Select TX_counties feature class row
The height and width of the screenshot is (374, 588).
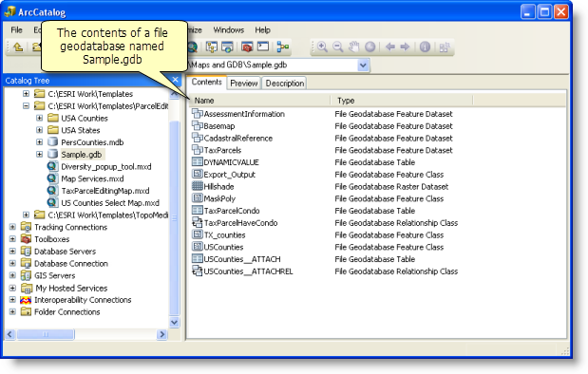pyautogui.click(x=318, y=234)
